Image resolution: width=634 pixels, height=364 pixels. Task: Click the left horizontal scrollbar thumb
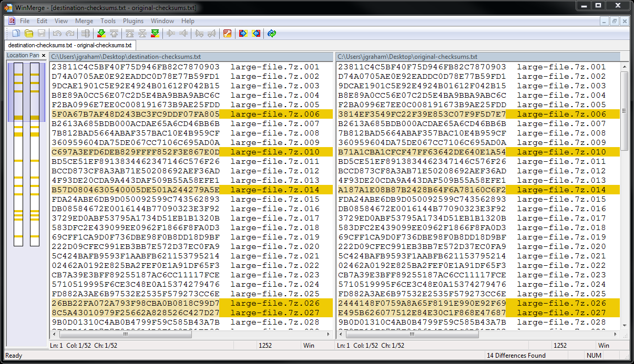125,334
